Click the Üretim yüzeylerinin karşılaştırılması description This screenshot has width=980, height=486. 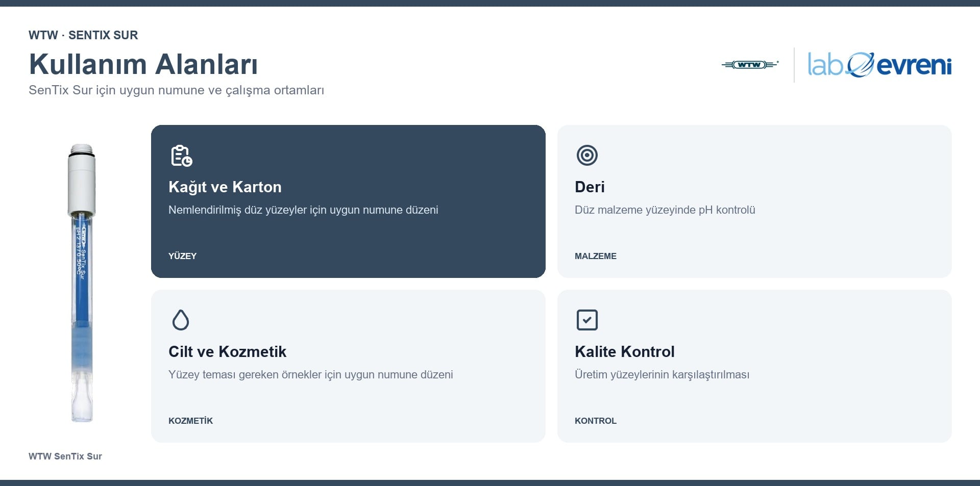[662, 374]
